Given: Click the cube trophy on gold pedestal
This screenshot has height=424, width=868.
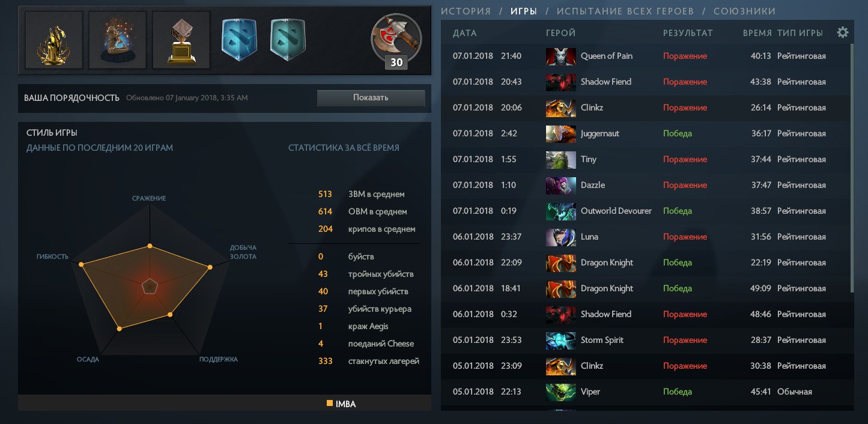Looking at the screenshot, I should (x=181, y=40).
